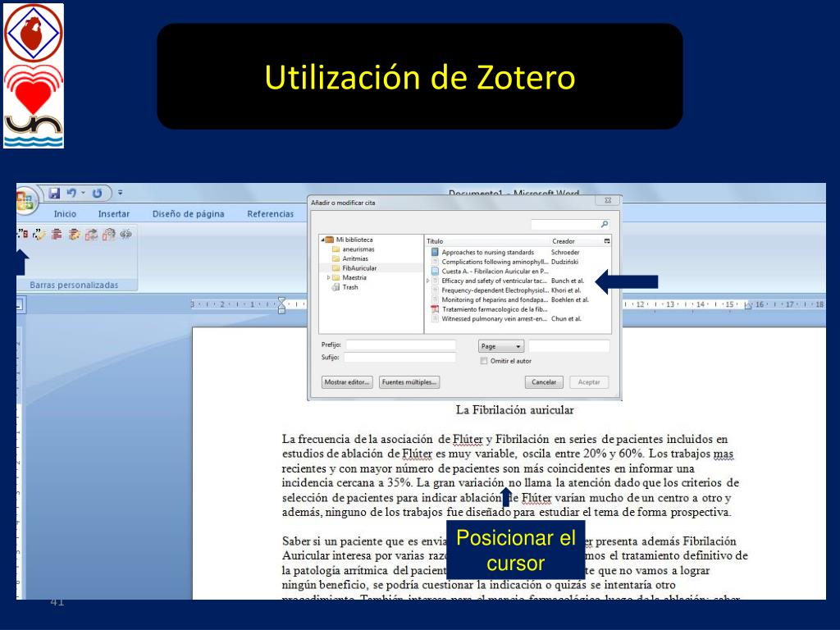This screenshot has height=630, width=840.
Task: Open Customize Quick Access Toolbar dropdown
Action: [x=120, y=192]
